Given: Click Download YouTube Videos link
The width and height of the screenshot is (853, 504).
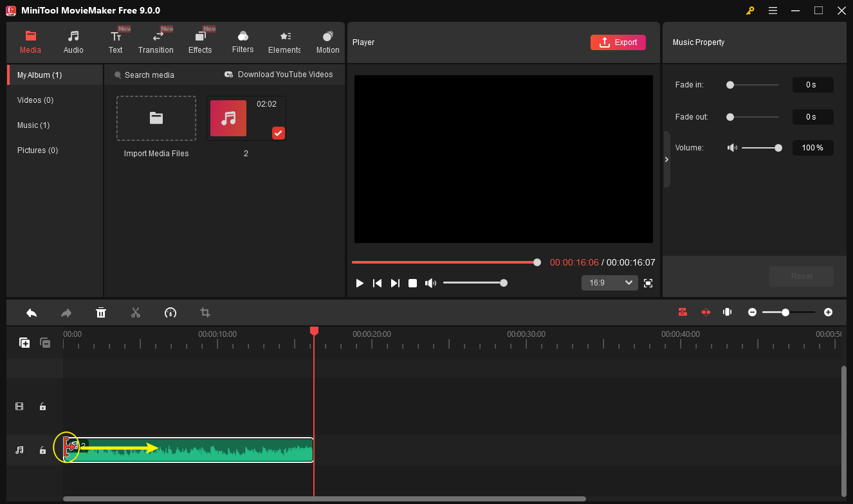Looking at the screenshot, I should (279, 75).
